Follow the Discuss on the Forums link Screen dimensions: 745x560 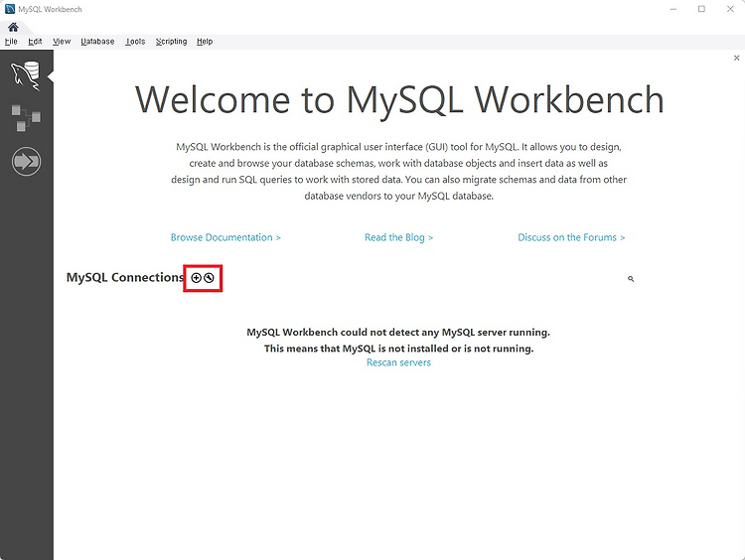point(571,237)
